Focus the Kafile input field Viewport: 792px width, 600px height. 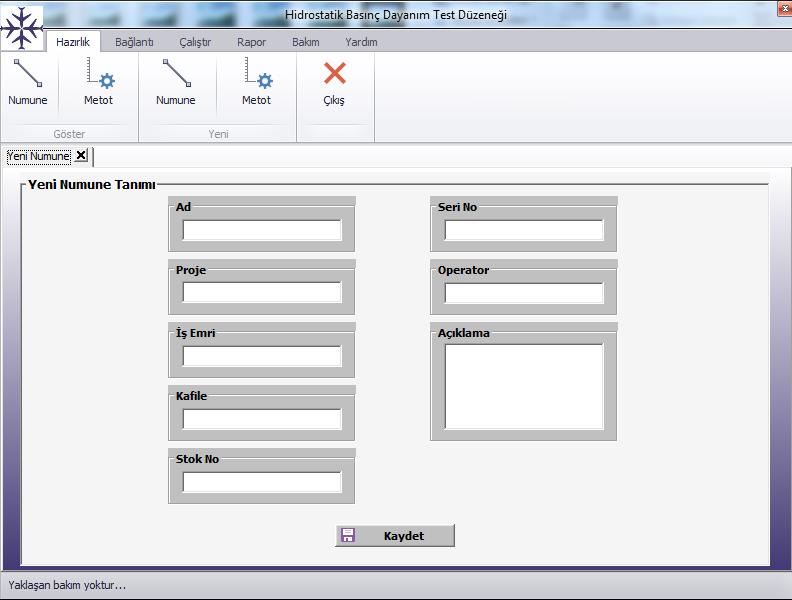pos(262,419)
